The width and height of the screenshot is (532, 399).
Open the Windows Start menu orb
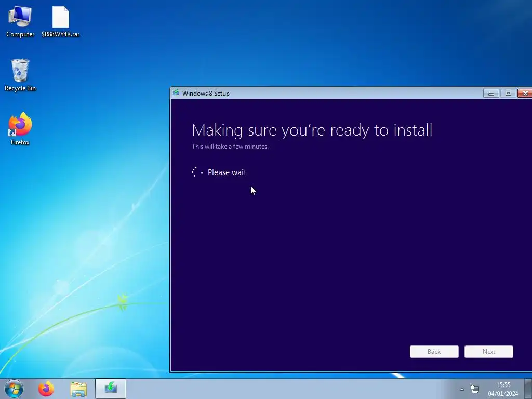pyautogui.click(x=14, y=389)
